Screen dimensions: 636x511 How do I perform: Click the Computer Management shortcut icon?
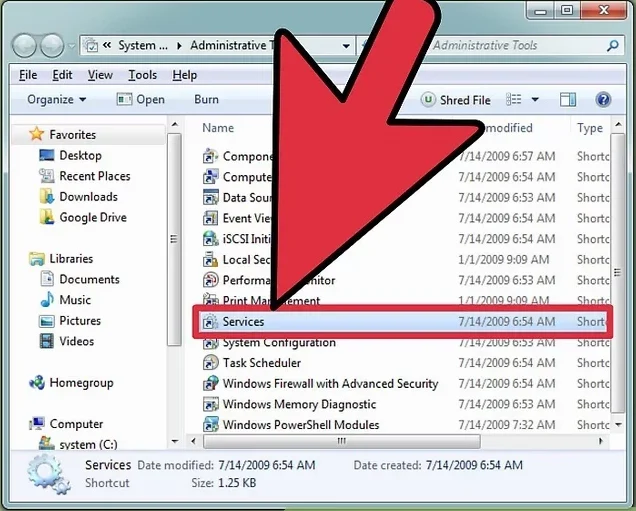tap(211, 177)
